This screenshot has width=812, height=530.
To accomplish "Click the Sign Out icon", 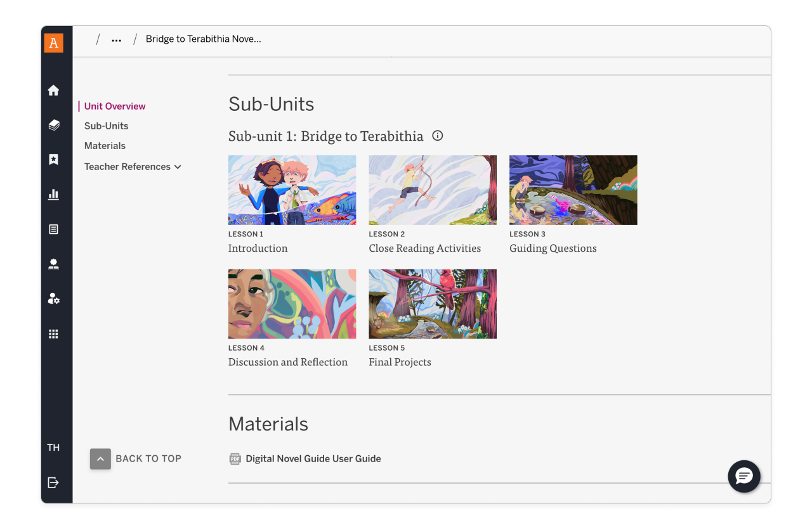I will pyautogui.click(x=54, y=482).
